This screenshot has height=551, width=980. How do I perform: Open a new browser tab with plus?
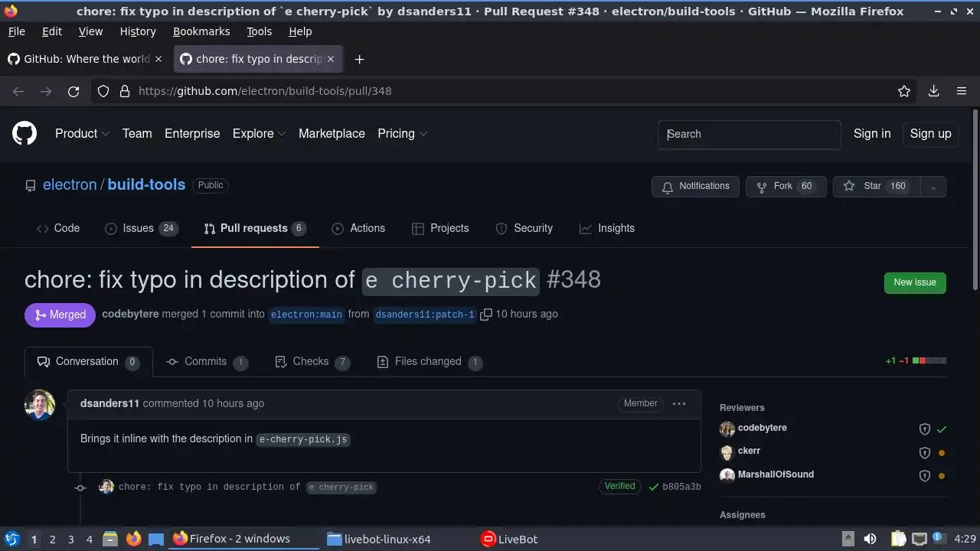359,59
